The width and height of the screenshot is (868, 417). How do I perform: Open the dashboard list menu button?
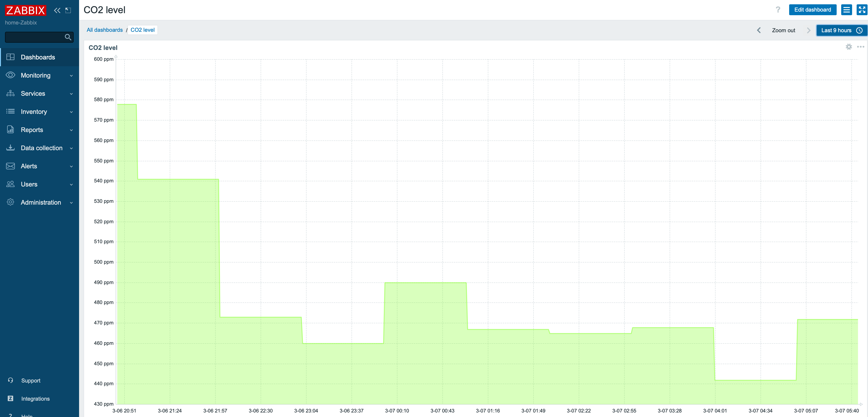[x=847, y=10]
